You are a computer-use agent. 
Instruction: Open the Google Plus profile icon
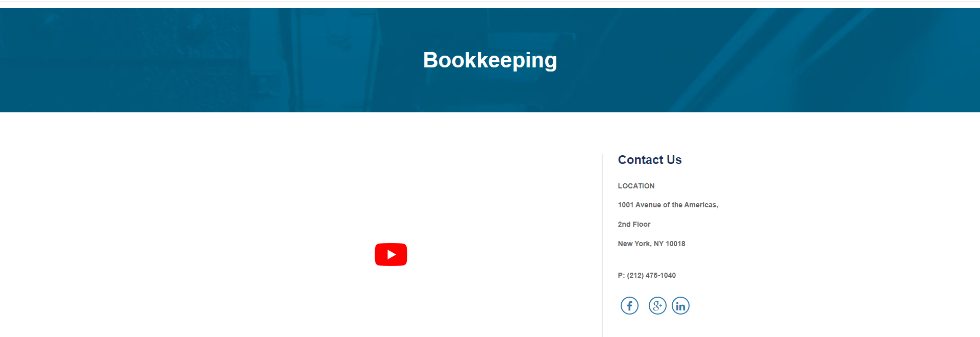(x=657, y=306)
